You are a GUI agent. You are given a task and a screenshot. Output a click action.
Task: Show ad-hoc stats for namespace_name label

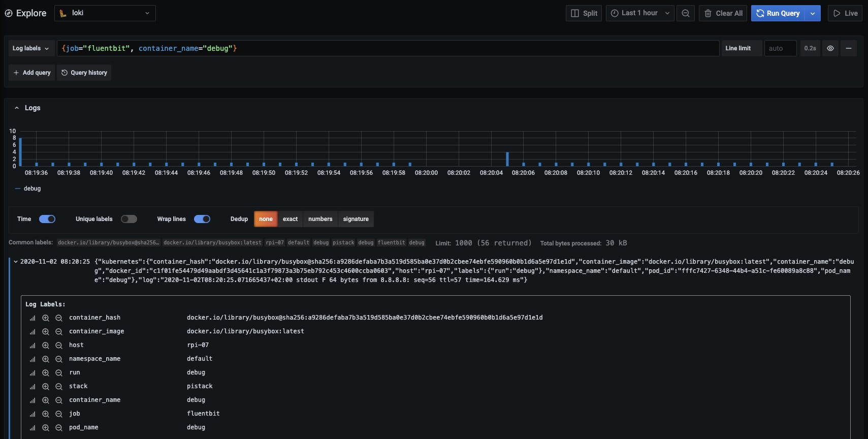33,359
